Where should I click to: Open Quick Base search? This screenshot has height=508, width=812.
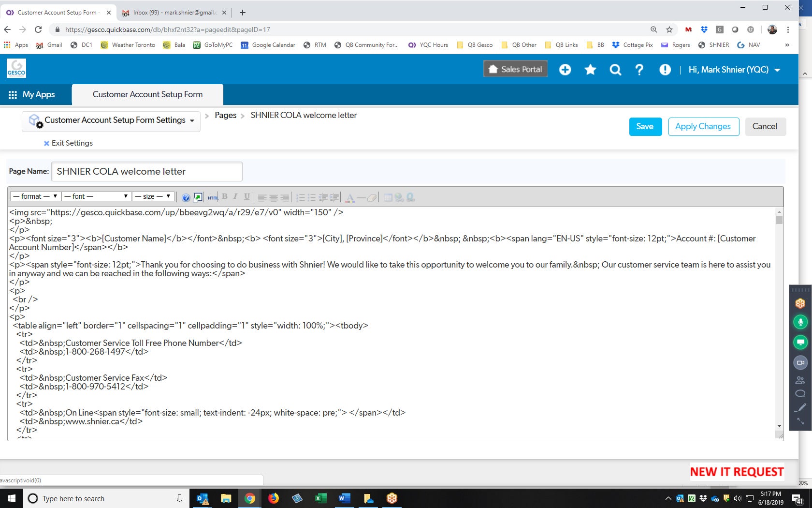[x=615, y=70]
